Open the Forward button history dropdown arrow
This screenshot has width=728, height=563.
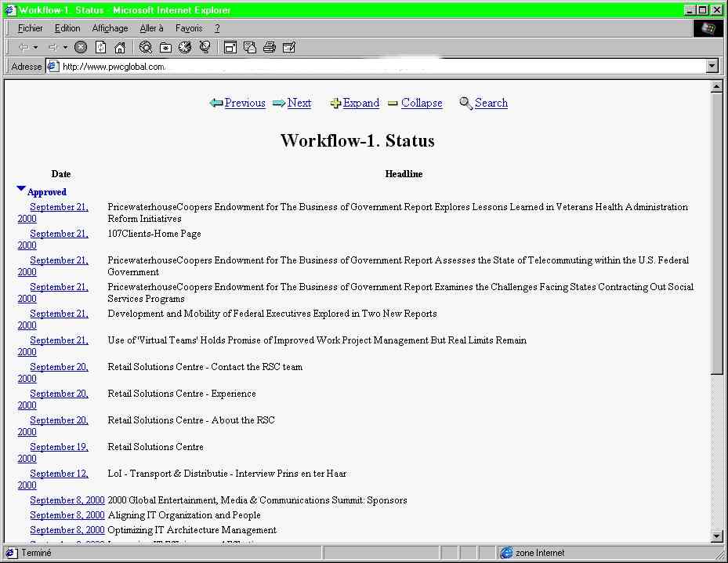point(65,47)
